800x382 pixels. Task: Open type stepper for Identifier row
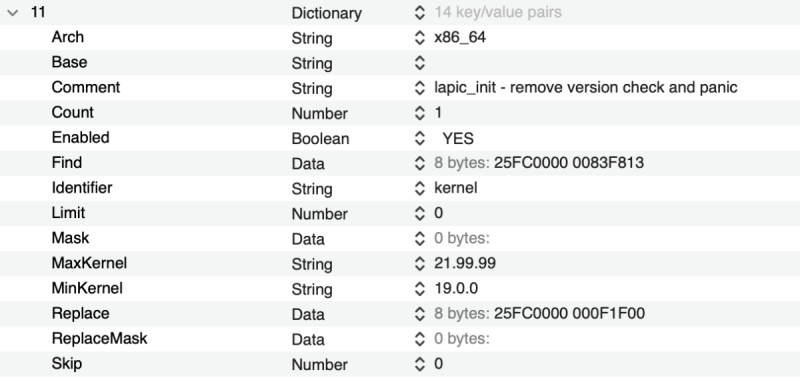point(419,188)
